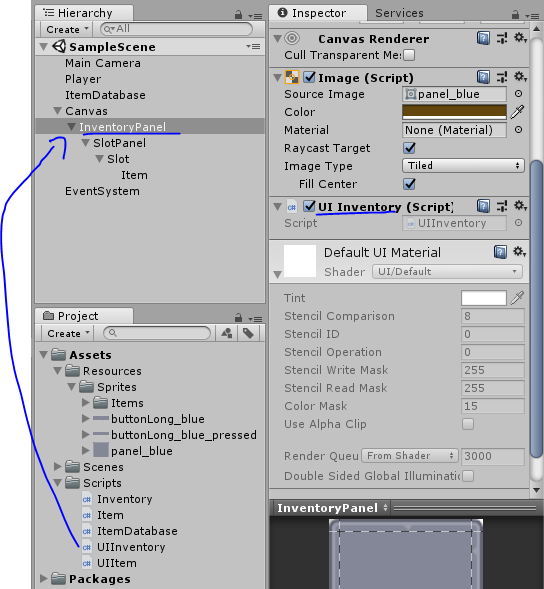Open the Image Type Tiled dropdown
The image size is (544, 589).
click(463, 166)
